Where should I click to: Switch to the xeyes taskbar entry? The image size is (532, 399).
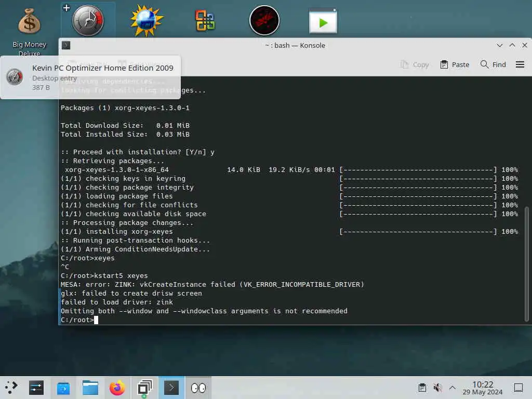(198, 388)
